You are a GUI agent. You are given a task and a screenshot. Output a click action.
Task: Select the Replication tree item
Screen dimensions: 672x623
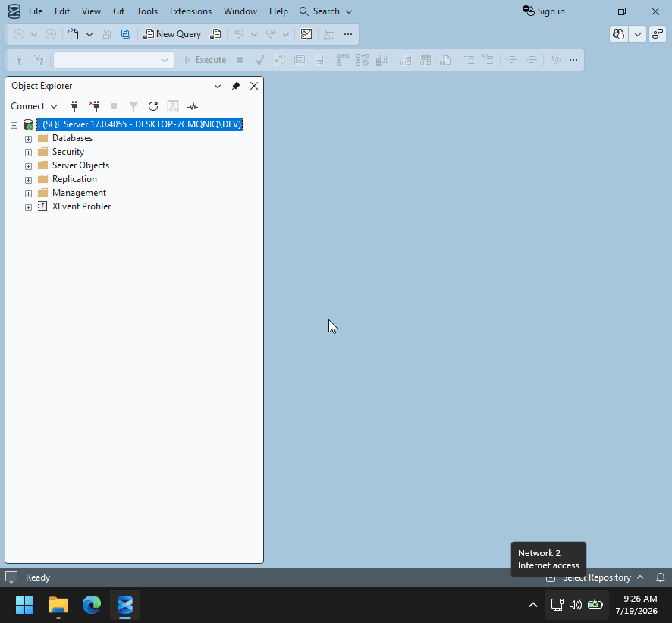(x=74, y=179)
